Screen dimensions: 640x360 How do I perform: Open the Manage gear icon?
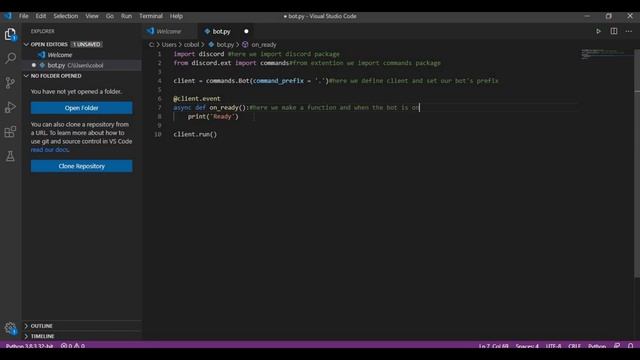tap(10, 328)
